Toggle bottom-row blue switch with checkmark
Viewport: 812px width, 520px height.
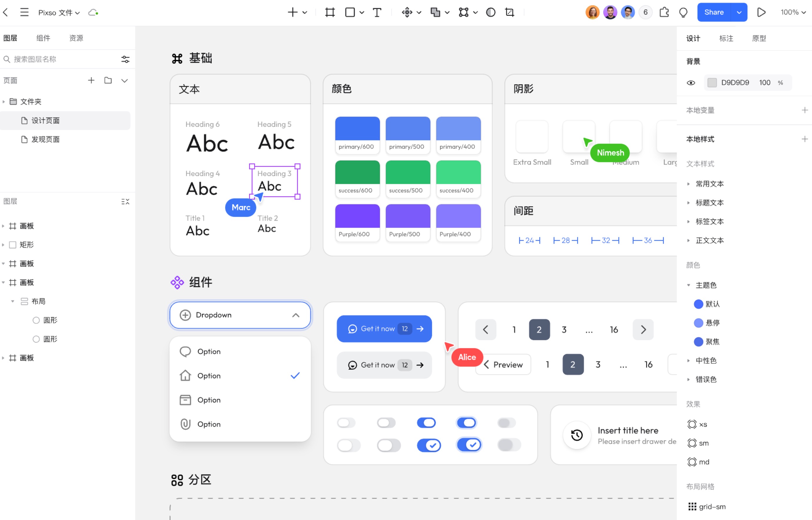[x=429, y=445]
